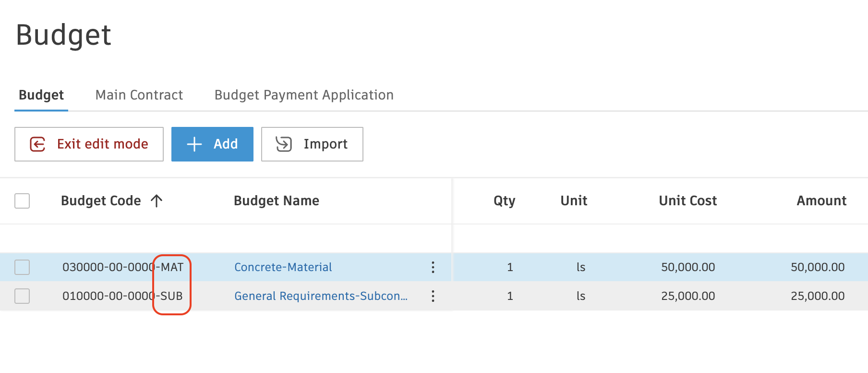This screenshot has height=373, width=868.
Task: Select the Budget tab
Action: (41, 95)
